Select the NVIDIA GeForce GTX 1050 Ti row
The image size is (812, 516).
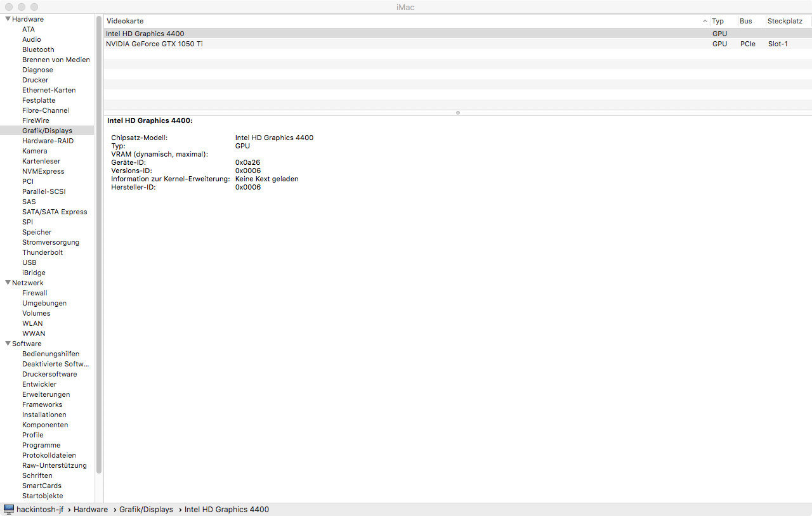click(x=457, y=44)
